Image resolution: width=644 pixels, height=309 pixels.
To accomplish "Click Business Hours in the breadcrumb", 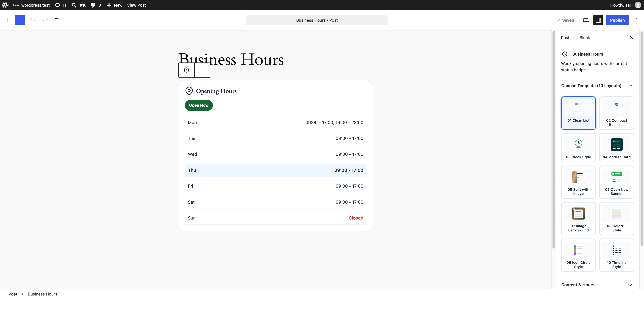I will pos(42,294).
